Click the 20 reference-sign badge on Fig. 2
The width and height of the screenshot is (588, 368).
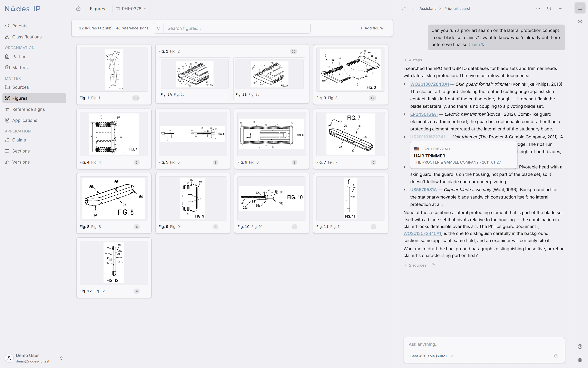coord(294,51)
